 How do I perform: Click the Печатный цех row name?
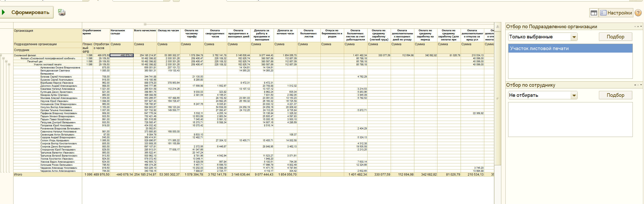[35, 61]
